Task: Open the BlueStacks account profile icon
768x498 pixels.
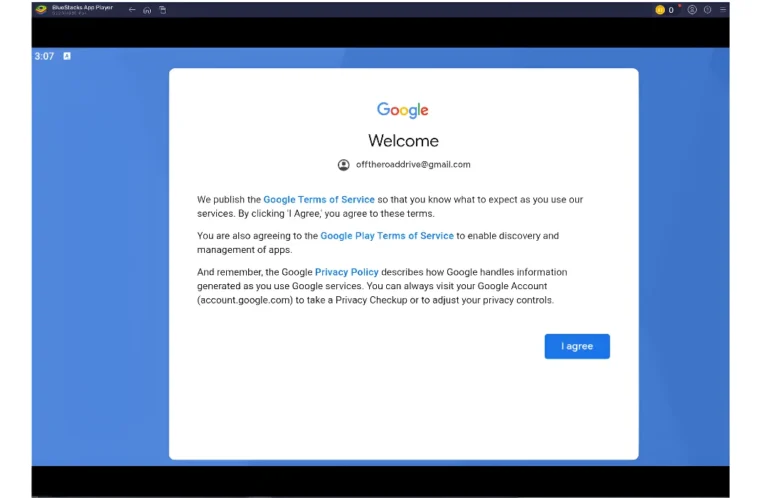Action: (692, 10)
